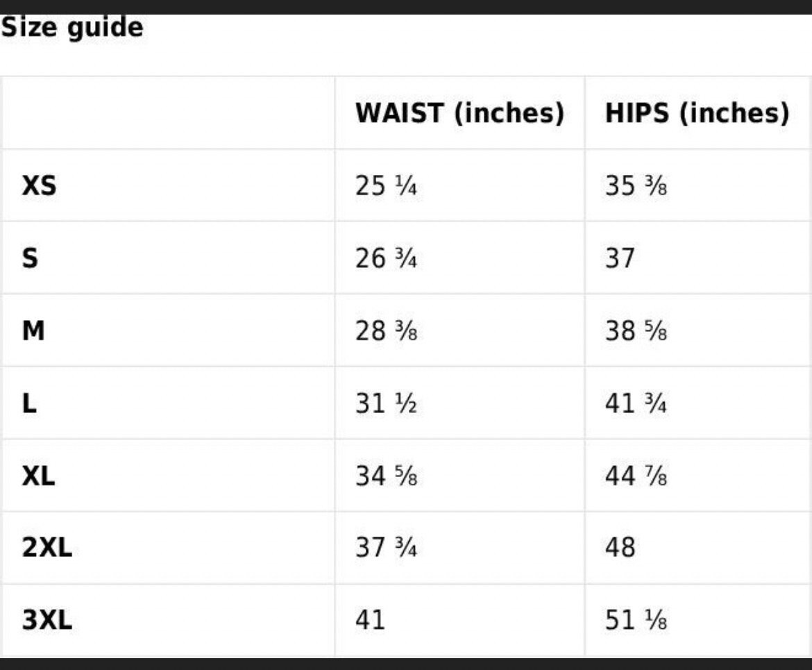Image resolution: width=812 pixels, height=670 pixels.
Task: Select the 3XL hips value 51 ⅛
Action: click(636, 620)
